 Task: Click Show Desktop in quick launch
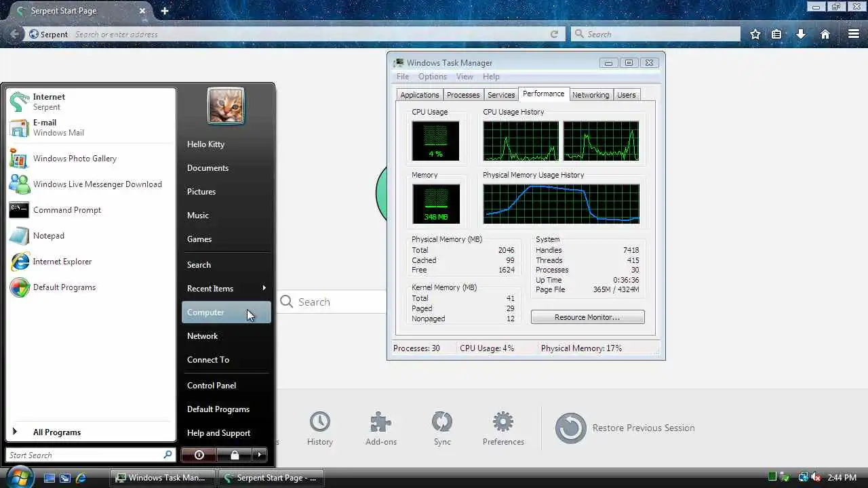[x=49, y=478]
